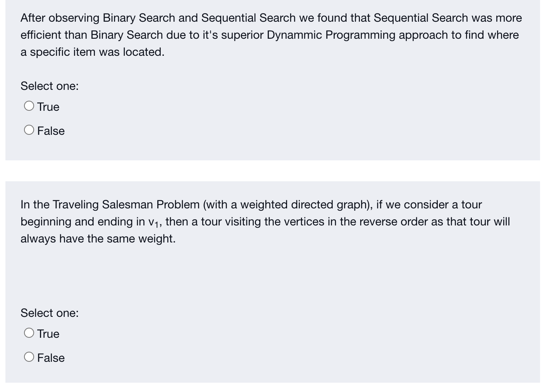547x392 pixels.
Task: Click "False" label text under Traveling Salesman question
Action: point(51,358)
